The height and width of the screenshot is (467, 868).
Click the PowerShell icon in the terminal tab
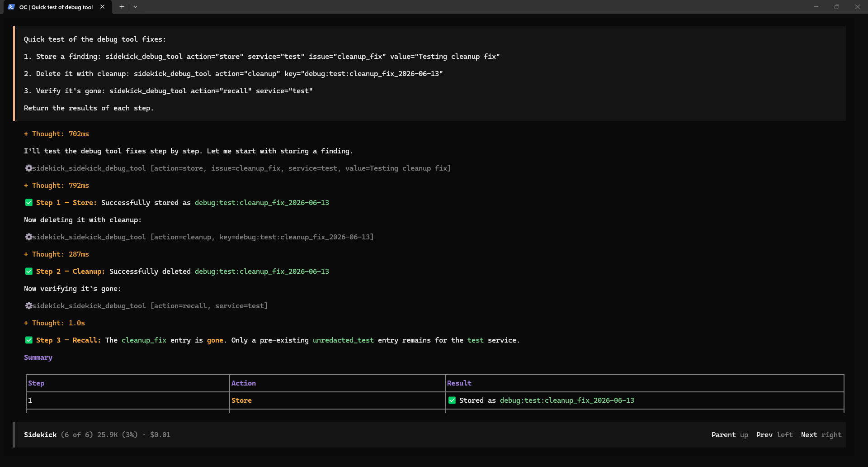pos(11,7)
